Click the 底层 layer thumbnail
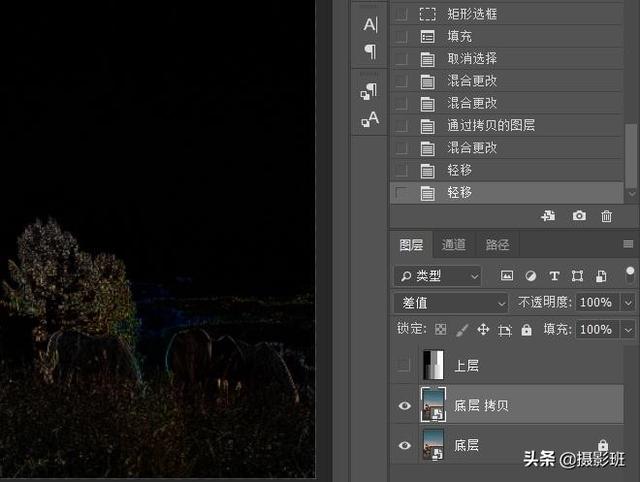640x482 pixels. (433, 445)
